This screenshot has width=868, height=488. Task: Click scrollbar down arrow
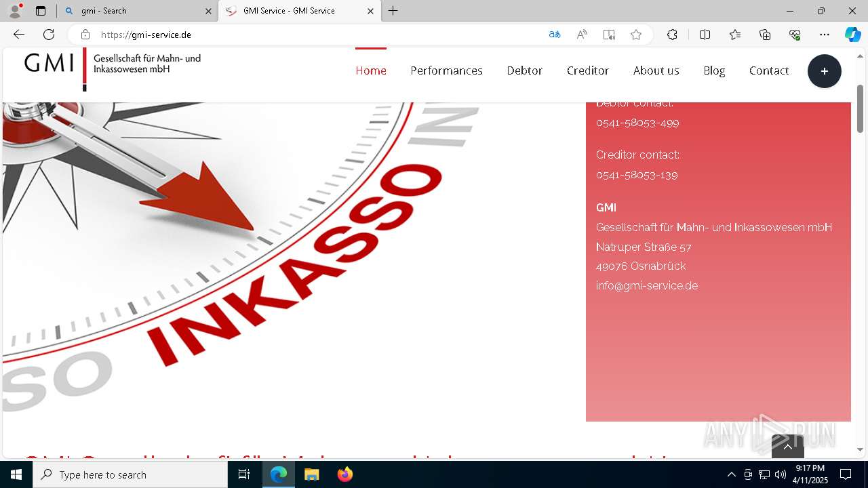tap(861, 450)
